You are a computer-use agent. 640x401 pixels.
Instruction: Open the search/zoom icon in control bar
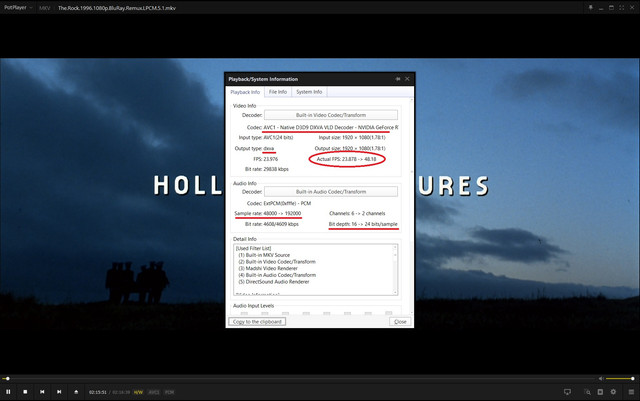pyautogui.click(x=587, y=392)
